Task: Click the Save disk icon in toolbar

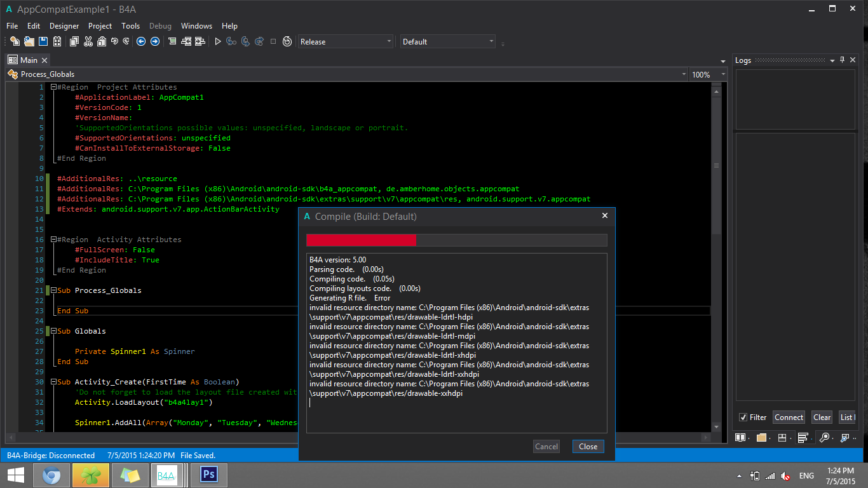Action: pyautogui.click(x=43, y=41)
